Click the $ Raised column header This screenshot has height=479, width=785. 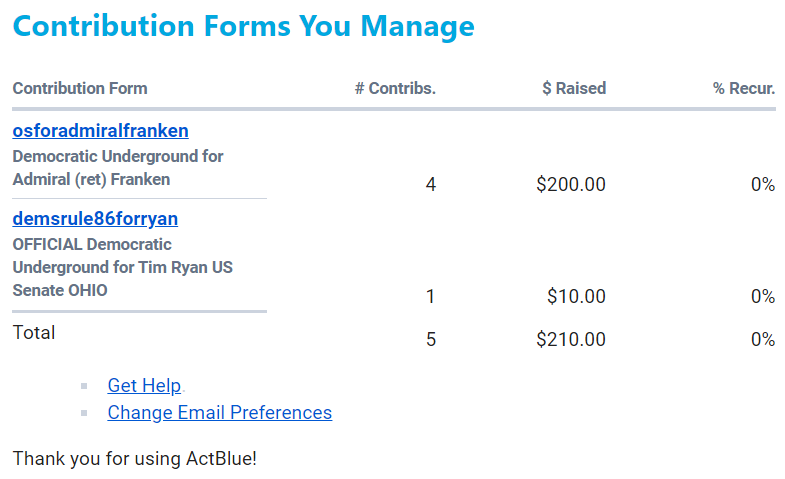tap(574, 88)
